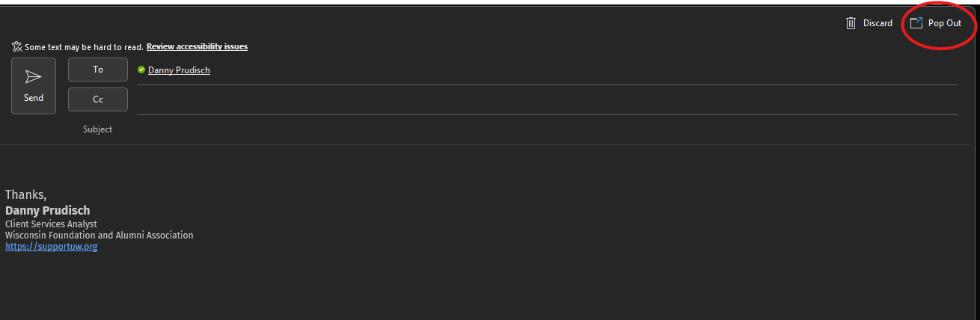The image size is (980, 320).
Task: Open the Review accessibility issues link
Action: click(197, 46)
